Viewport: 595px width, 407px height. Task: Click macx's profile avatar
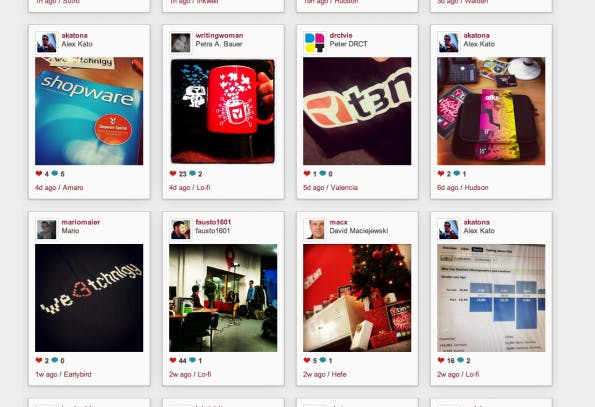coord(315,229)
